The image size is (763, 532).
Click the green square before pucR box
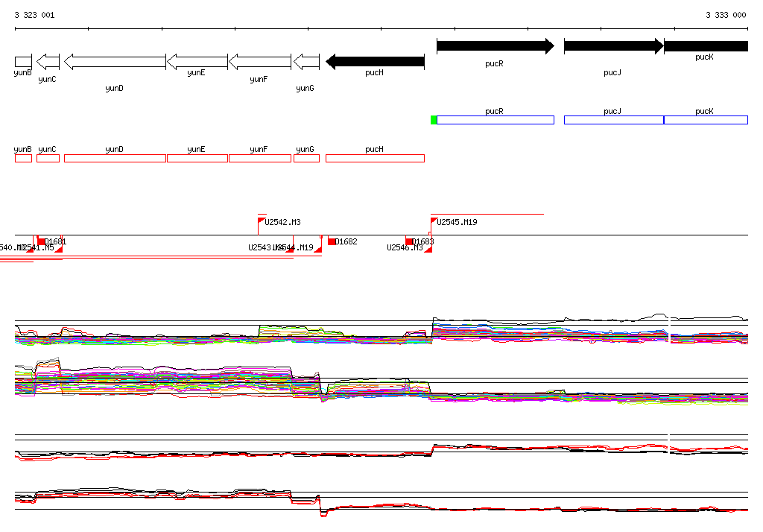434,120
